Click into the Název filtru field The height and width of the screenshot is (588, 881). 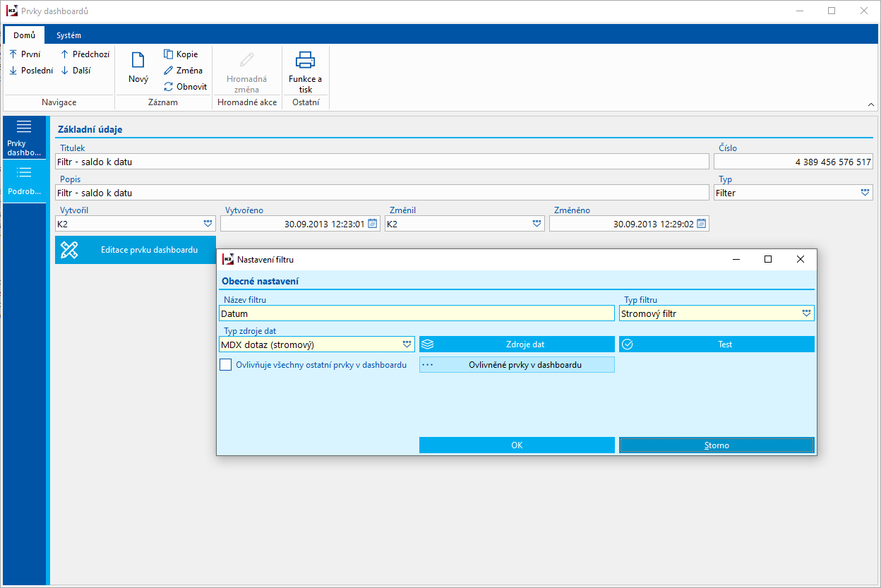click(416, 313)
